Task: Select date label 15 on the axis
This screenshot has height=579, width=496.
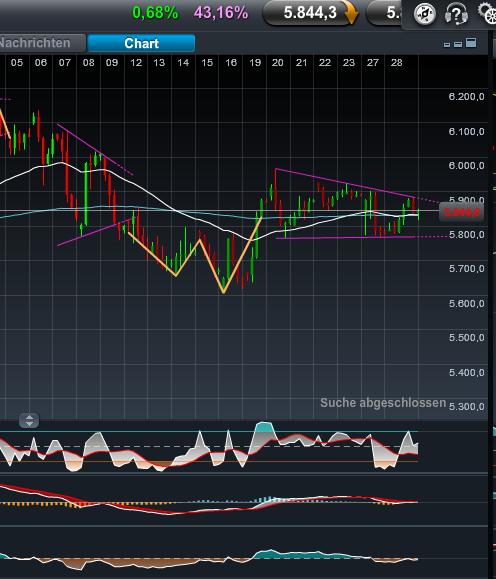Action: pyautogui.click(x=207, y=62)
